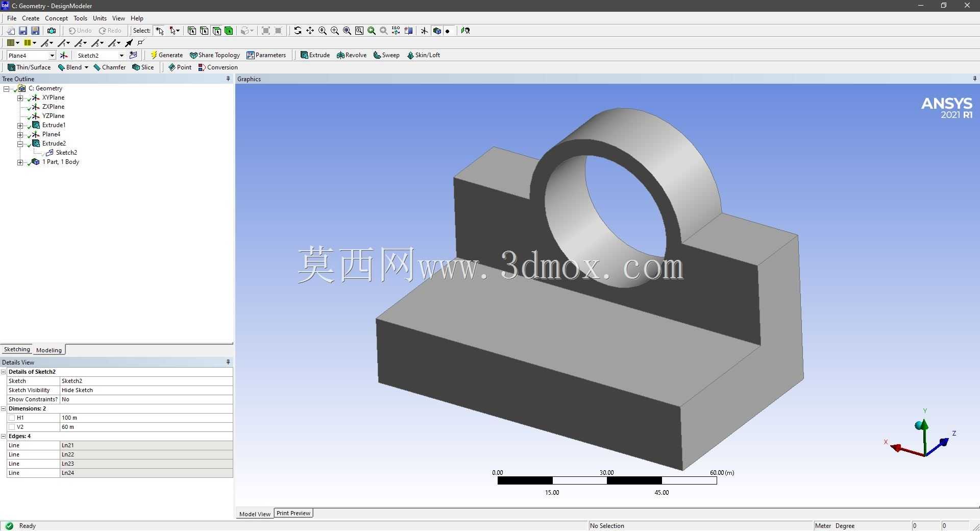Select the Face selection filter icon
Screen dimensions: 980x531
[x=216, y=31]
